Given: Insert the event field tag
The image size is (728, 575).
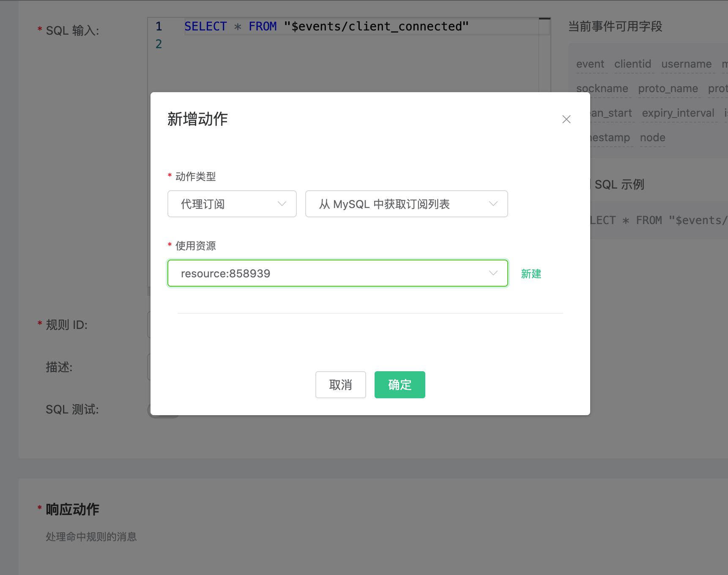Looking at the screenshot, I should [591, 64].
